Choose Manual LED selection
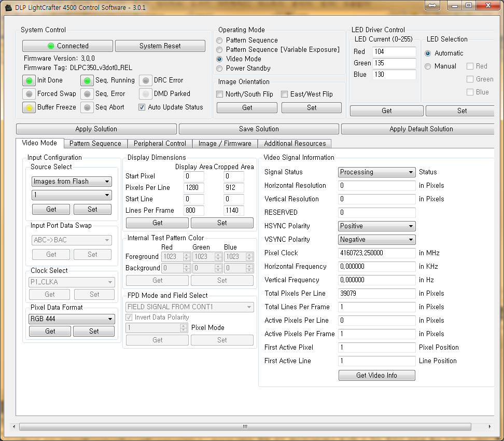The height and width of the screenshot is (441, 504). (x=428, y=66)
